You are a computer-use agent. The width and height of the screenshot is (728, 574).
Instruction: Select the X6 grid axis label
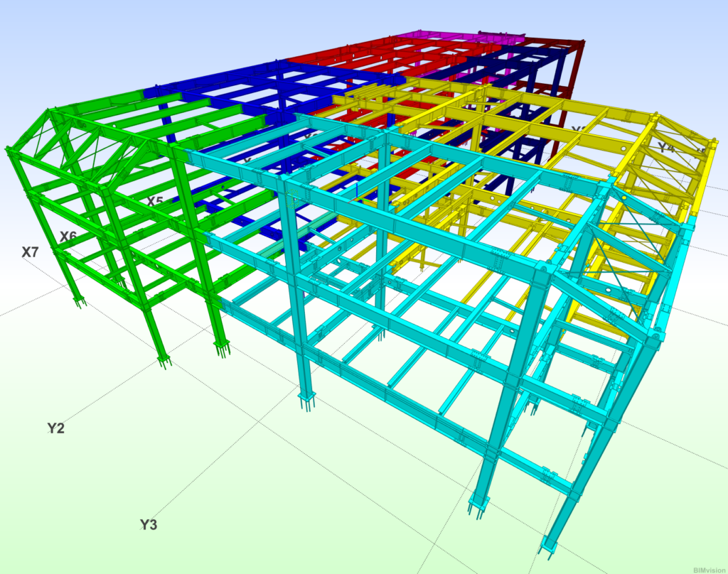[68, 236]
